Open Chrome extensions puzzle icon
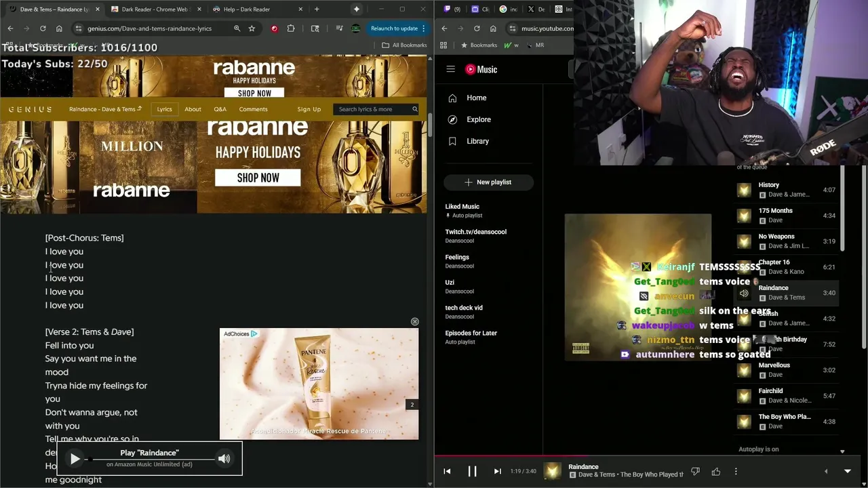Image resolution: width=868 pixels, height=488 pixels. tap(291, 28)
